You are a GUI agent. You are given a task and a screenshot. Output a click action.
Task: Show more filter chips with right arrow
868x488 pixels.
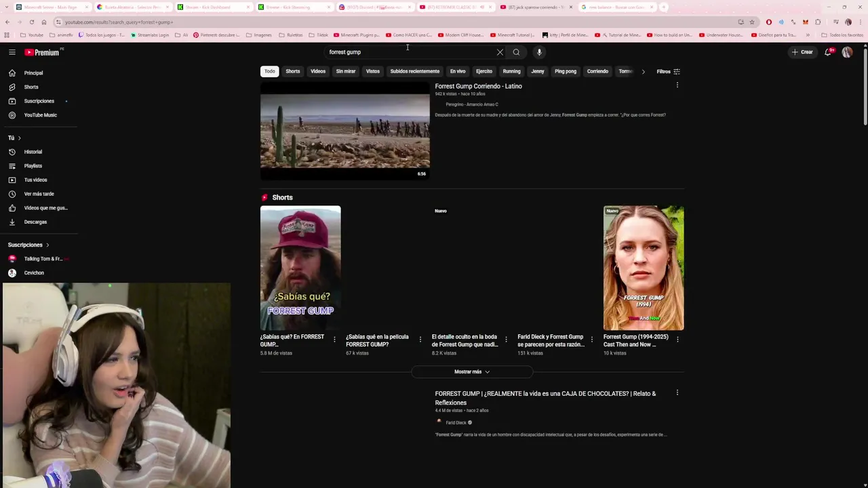click(x=643, y=71)
